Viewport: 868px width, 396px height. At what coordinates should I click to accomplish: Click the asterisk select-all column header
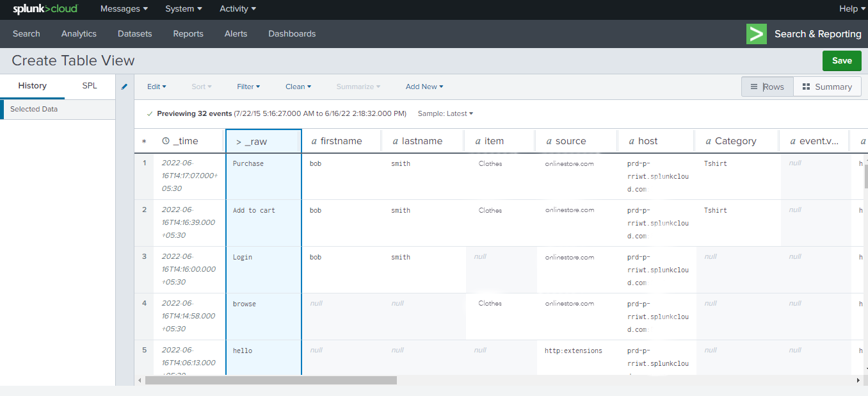pyautogui.click(x=144, y=142)
